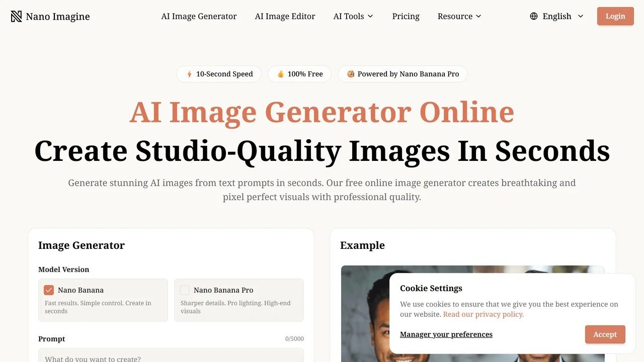Navigate to Pricing

(x=406, y=16)
